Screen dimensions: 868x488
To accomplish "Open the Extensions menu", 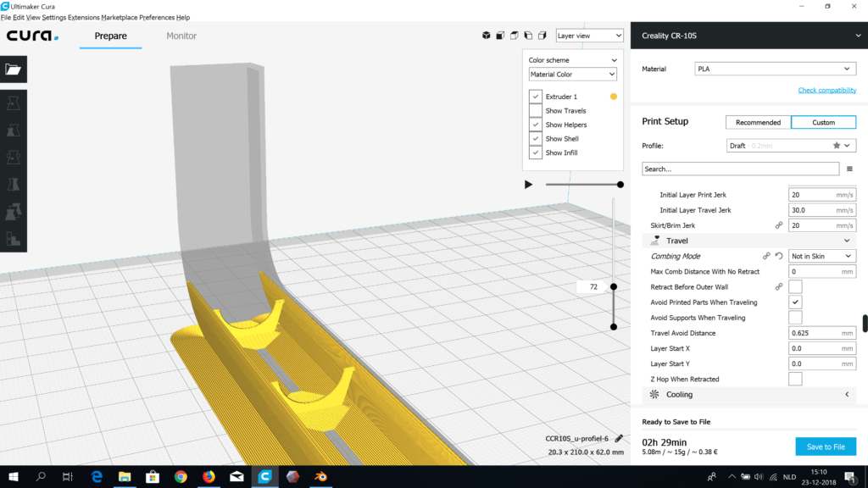I will click(x=84, y=17).
